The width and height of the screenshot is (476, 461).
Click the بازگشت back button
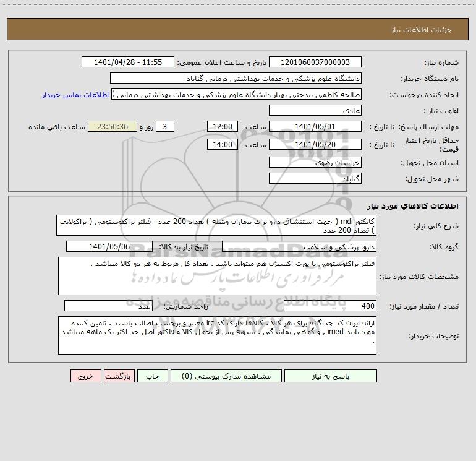(119, 376)
